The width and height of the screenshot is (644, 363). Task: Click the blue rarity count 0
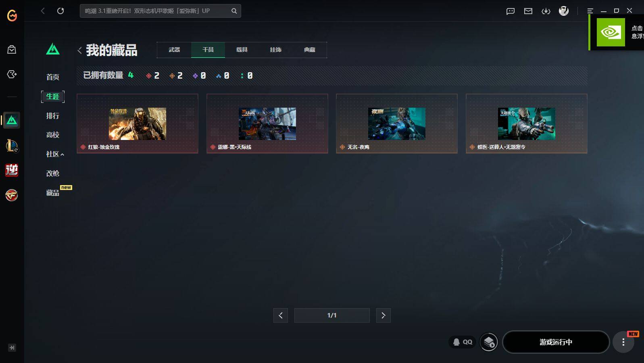223,76
